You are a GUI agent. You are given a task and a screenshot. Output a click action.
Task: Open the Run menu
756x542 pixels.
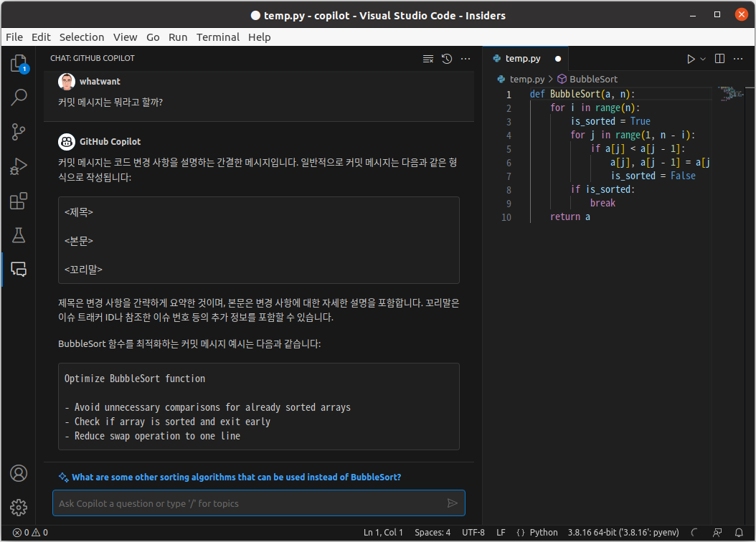(178, 37)
